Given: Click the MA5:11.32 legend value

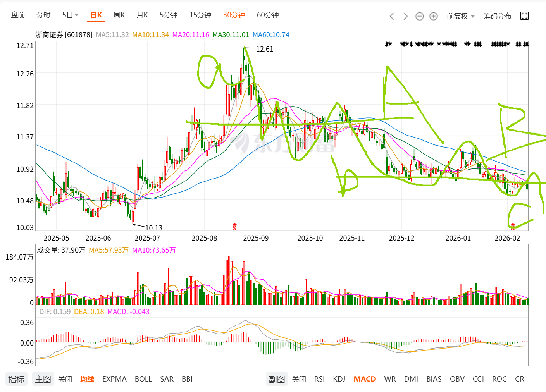Looking at the screenshot, I should tap(112, 35).
